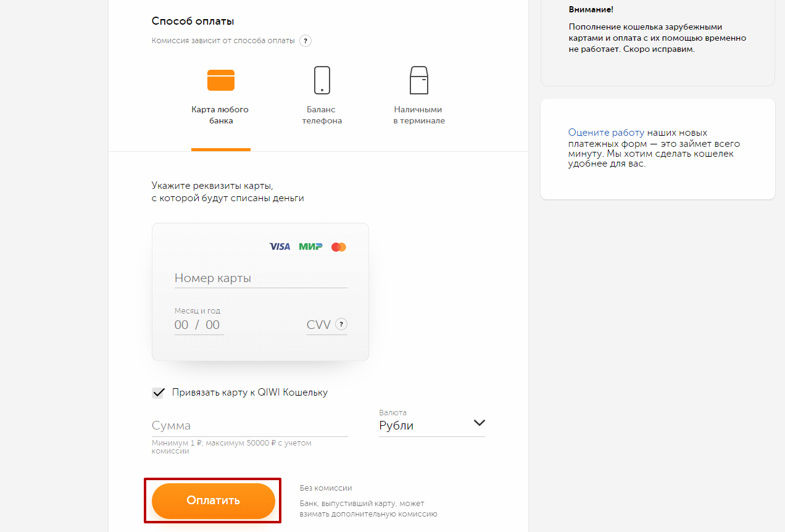Click the МИР payment system logo
This screenshot has height=532, width=785.
point(310,247)
